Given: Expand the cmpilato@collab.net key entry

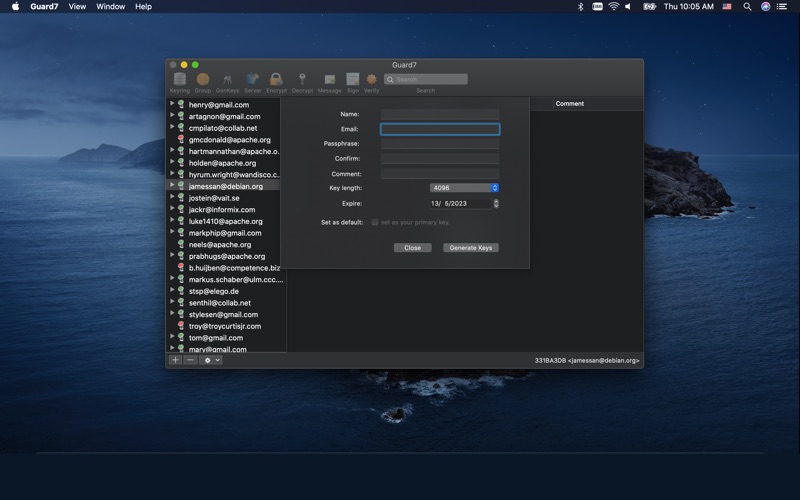Looking at the screenshot, I should coord(172,127).
